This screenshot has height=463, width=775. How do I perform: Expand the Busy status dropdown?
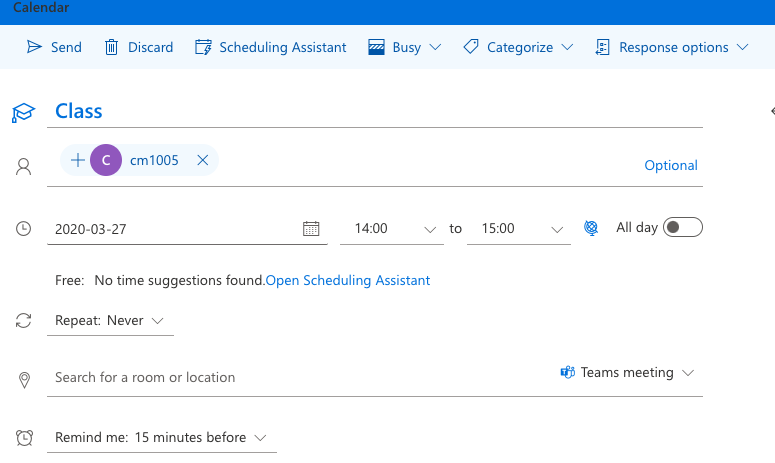point(405,47)
